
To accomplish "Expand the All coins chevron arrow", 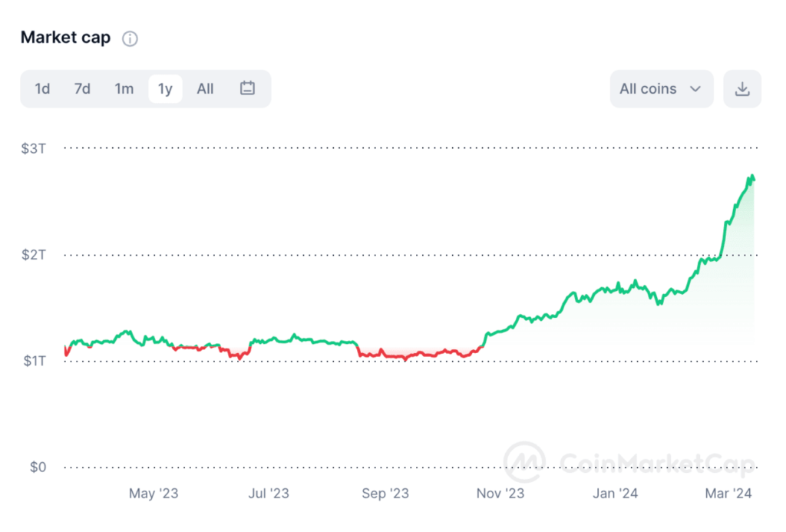I will [x=695, y=89].
